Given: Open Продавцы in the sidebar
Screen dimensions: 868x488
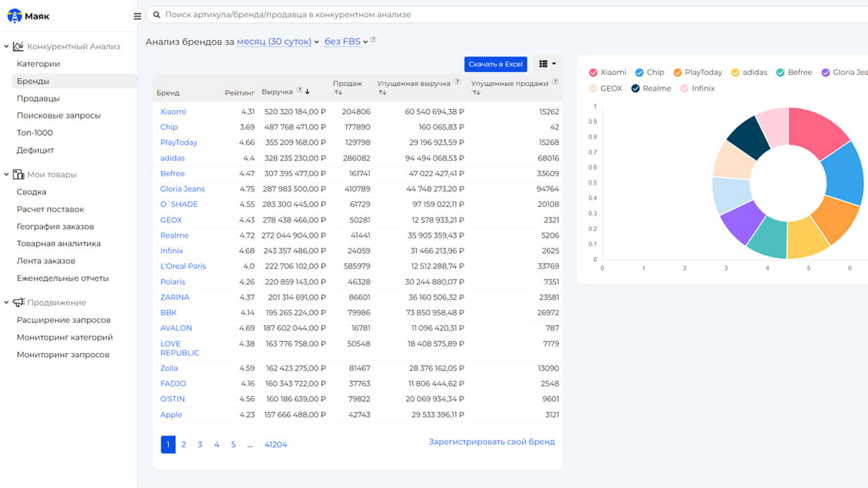Looking at the screenshot, I should tap(38, 98).
